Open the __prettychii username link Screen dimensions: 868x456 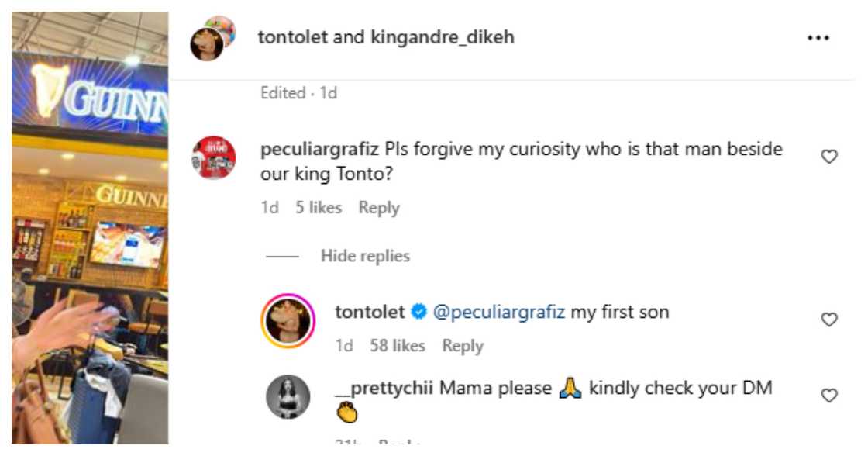pyautogui.click(x=384, y=388)
